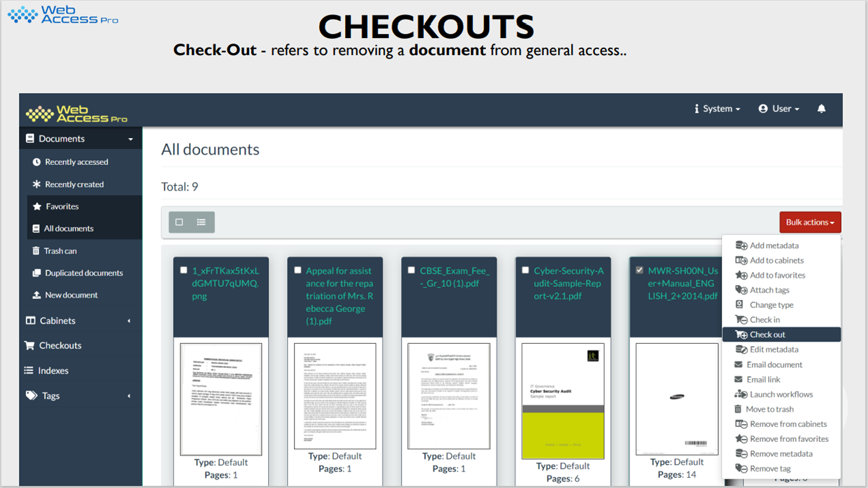Screen dimensions: 868x488
Task: Open the User account menu
Action: [x=779, y=109]
